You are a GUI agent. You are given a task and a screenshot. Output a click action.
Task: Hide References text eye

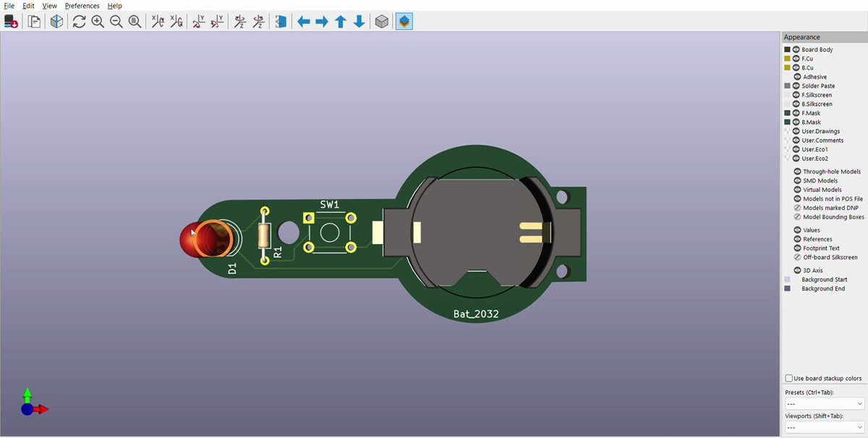click(x=797, y=239)
